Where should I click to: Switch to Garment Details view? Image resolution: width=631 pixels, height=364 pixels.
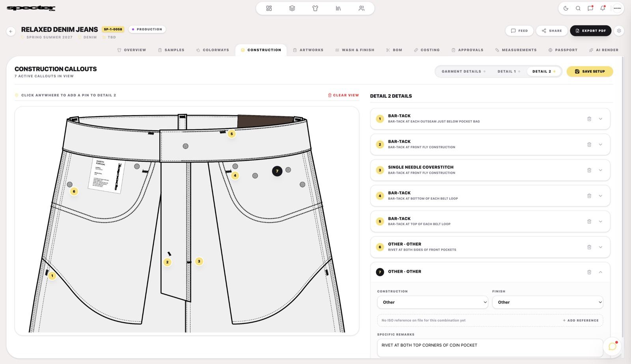point(463,71)
